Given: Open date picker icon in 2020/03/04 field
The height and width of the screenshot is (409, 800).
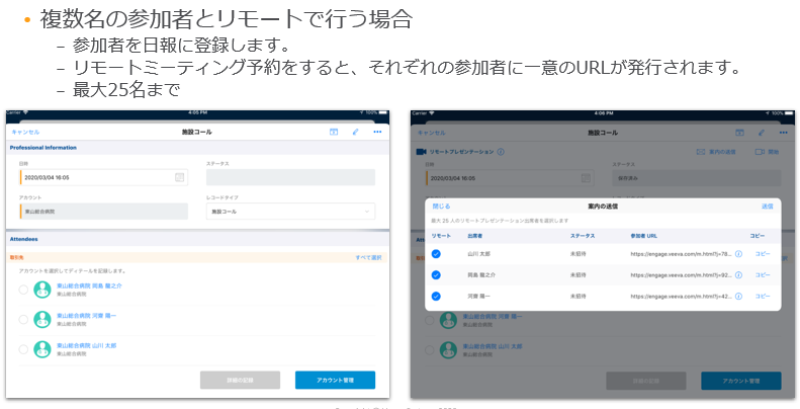Looking at the screenshot, I should coord(180,177).
